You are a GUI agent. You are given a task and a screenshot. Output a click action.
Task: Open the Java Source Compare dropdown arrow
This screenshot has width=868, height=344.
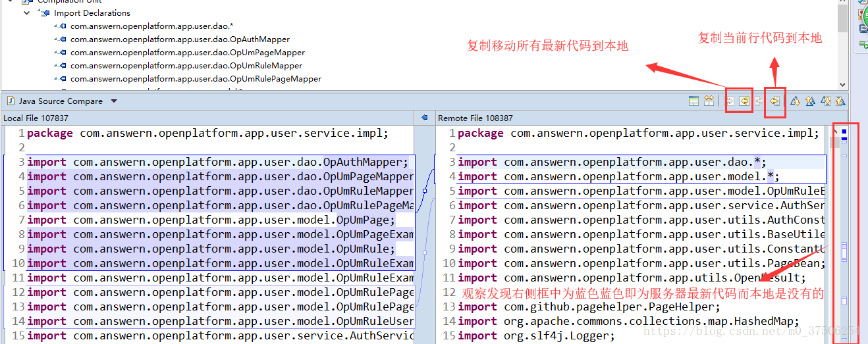coord(114,101)
